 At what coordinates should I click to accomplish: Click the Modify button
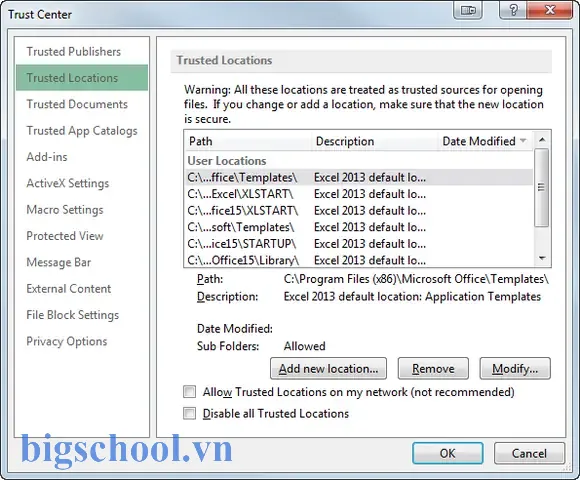pyautogui.click(x=515, y=368)
